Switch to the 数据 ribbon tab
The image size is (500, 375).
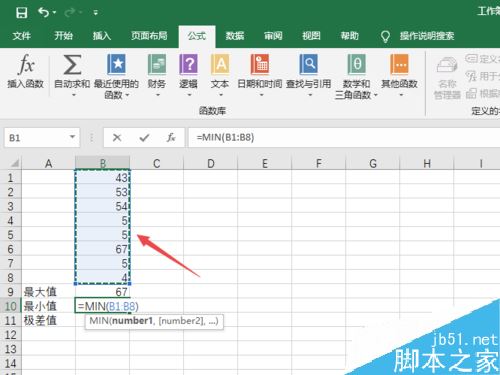235,35
